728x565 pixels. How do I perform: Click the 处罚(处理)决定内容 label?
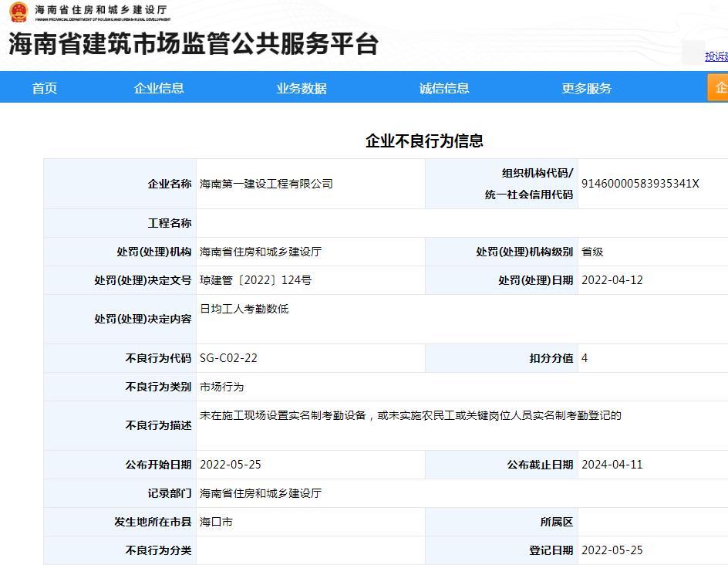[143, 320]
